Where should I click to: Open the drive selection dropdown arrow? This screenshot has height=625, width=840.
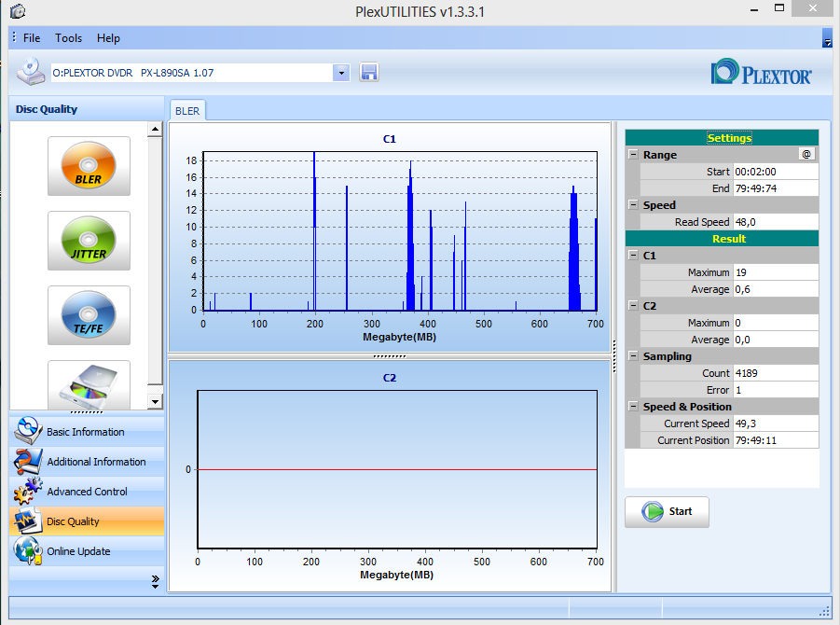point(340,73)
